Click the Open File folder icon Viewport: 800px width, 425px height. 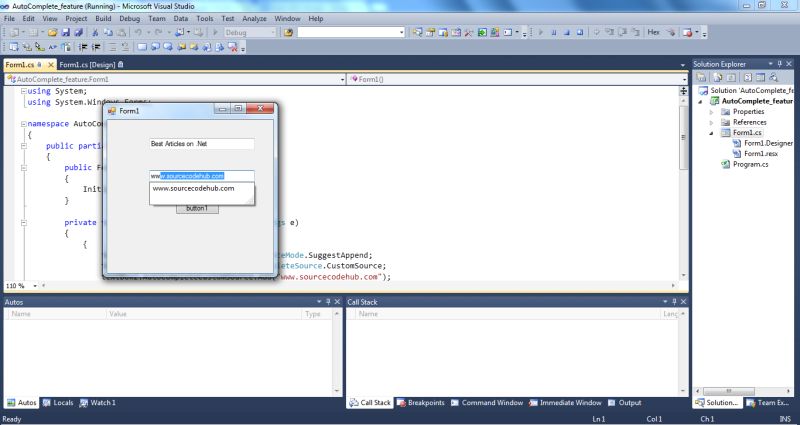coord(53,32)
